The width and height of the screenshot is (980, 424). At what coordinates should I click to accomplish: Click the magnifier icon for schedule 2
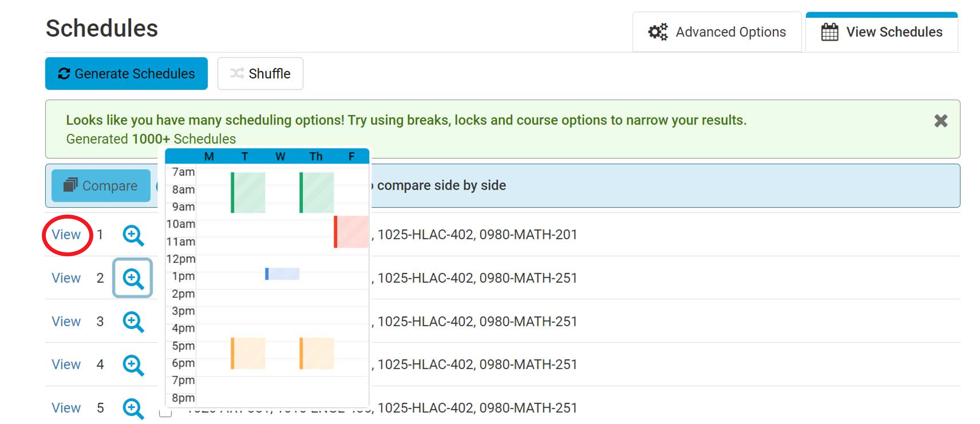133,278
